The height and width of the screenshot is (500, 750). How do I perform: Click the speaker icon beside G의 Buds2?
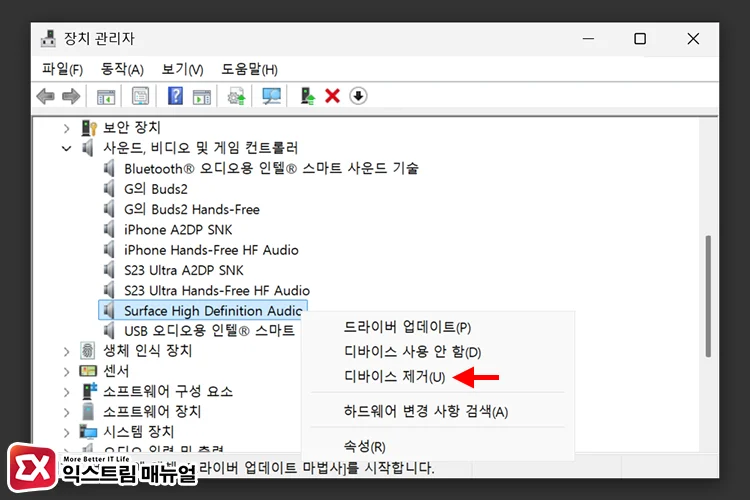pyautogui.click(x=109, y=189)
